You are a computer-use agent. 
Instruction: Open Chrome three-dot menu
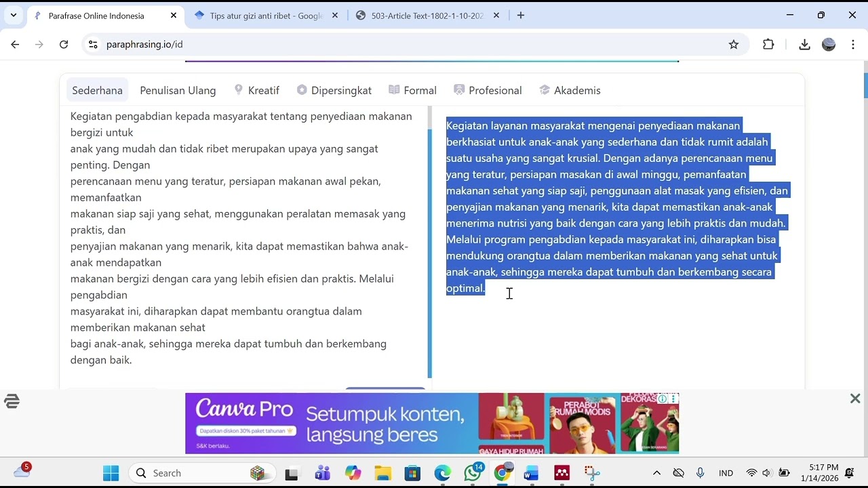(853, 44)
